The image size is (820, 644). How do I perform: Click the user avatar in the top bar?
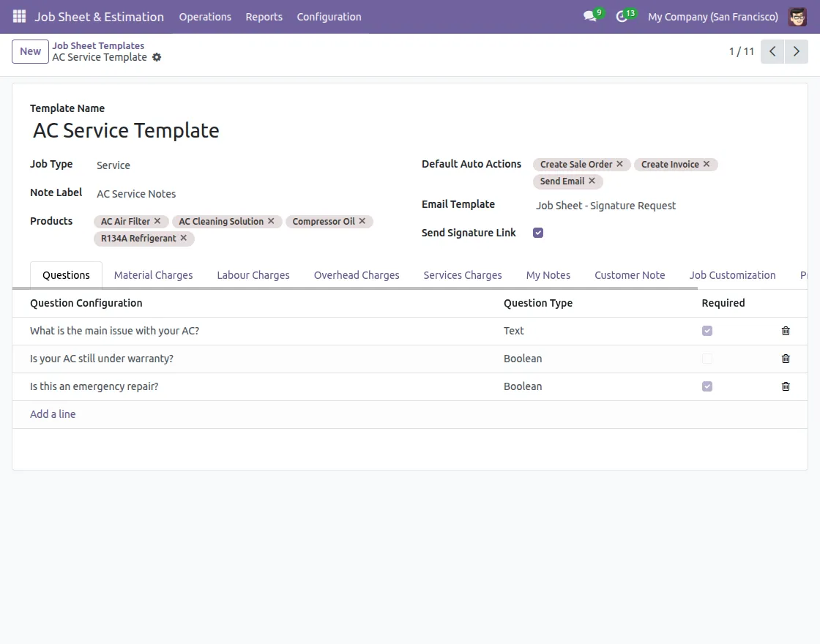(x=797, y=16)
